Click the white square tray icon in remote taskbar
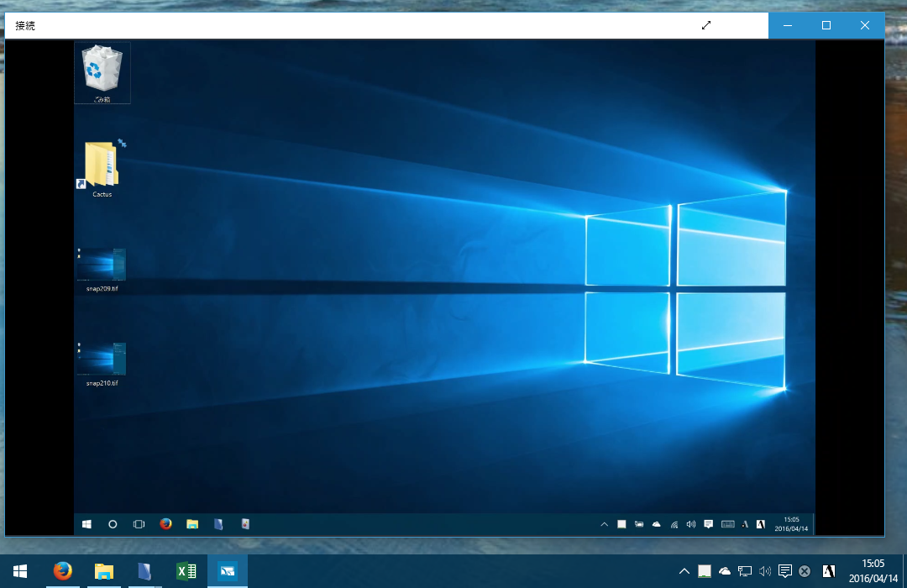The image size is (907, 588). (x=621, y=524)
